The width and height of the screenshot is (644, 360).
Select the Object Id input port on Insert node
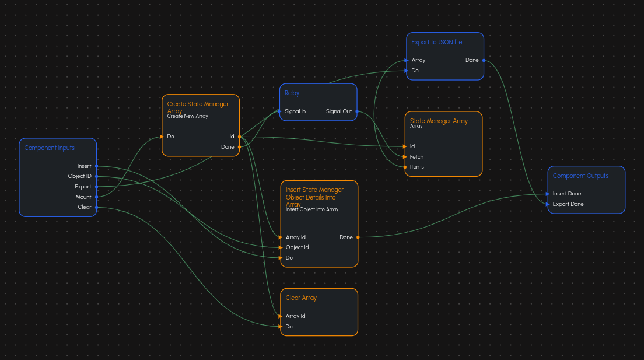click(281, 247)
